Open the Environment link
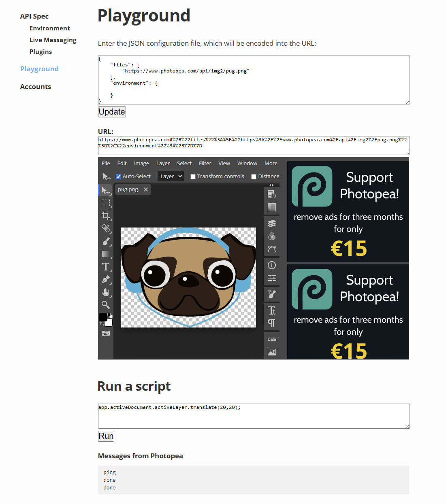The image size is (446, 504). [50, 28]
